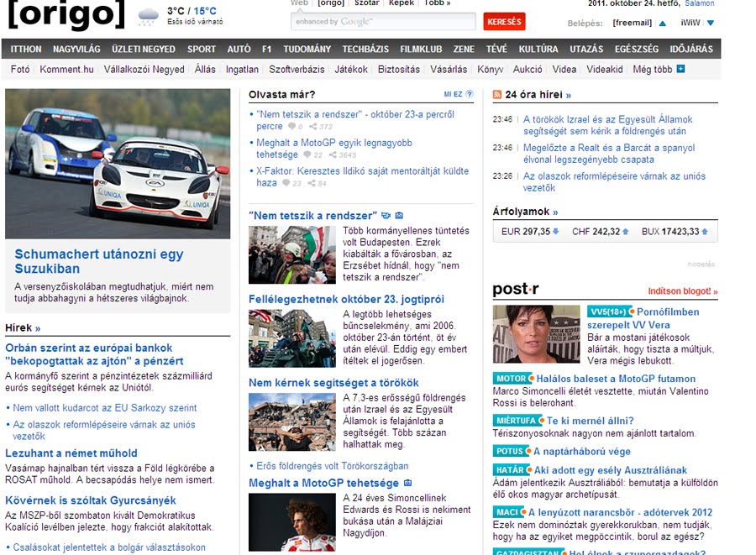Click the CHF exchange rate up arrow

[x=625, y=231]
